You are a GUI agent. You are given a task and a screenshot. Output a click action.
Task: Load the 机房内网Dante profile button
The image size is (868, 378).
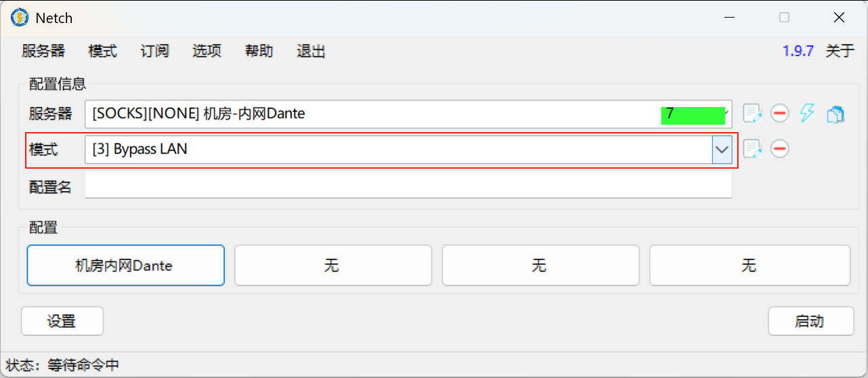[125, 266]
